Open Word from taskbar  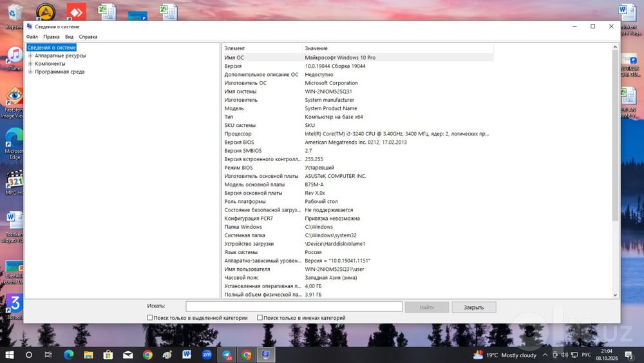tap(187, 355)
